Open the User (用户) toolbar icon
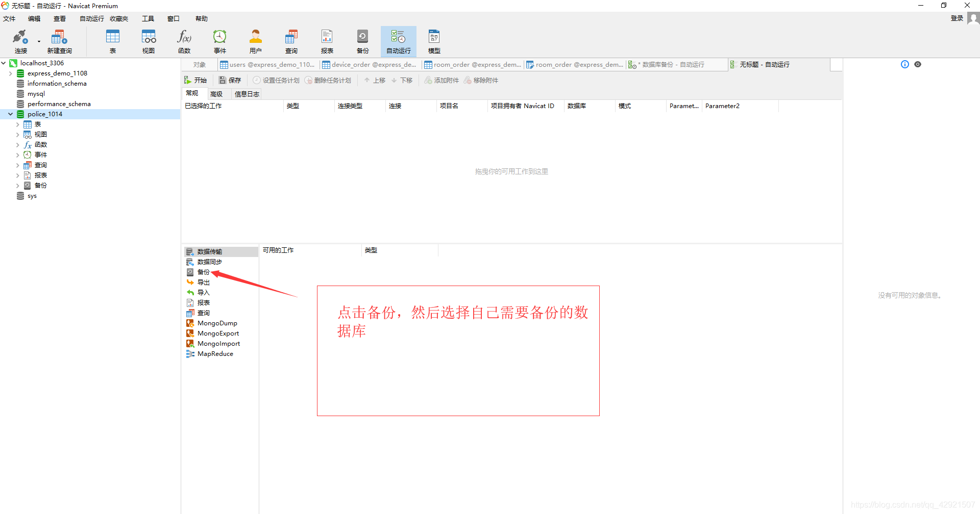The height and width of the screenshot is (514, 980). 256,41
